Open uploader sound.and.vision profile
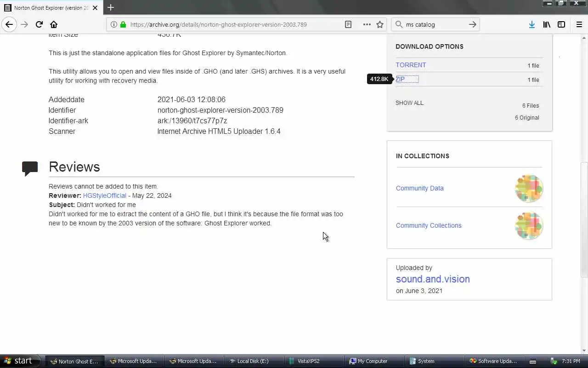588x368 pixels. [x=433, y=279]
